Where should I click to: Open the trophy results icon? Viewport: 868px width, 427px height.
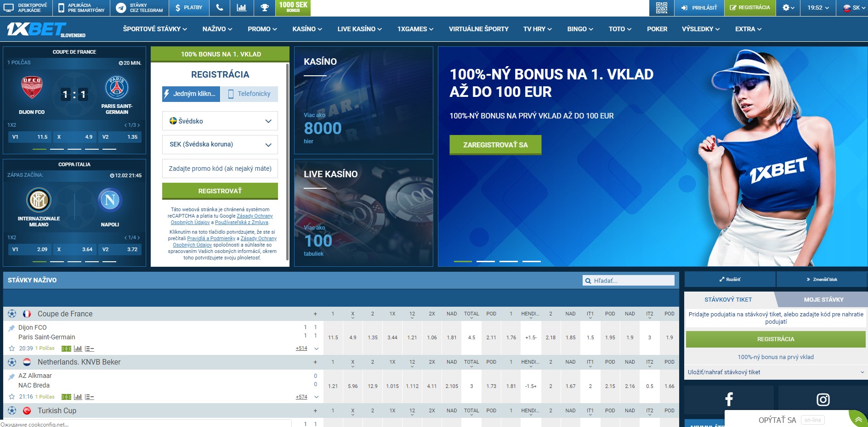264,8
